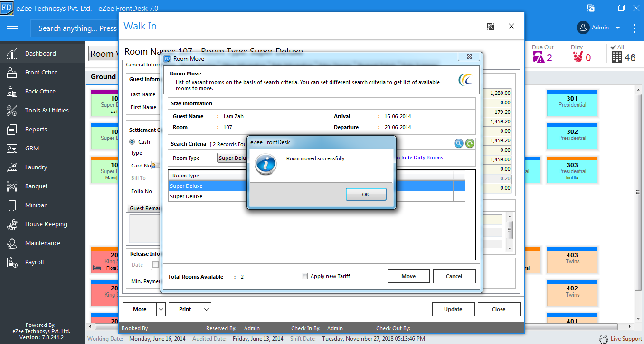The height and width of the screenshot is (344, 644).
Task: Click the Laundry iron icon
Action: pos(12,167)
